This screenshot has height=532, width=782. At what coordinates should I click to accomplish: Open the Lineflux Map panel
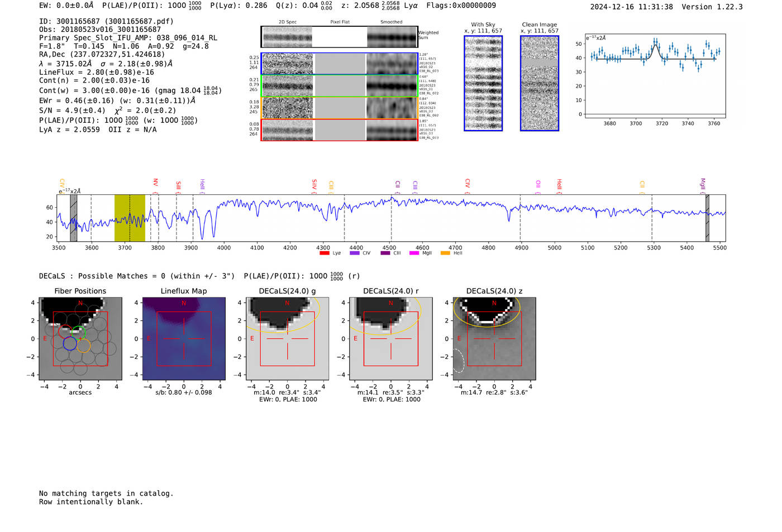click(x=184, y=339)
